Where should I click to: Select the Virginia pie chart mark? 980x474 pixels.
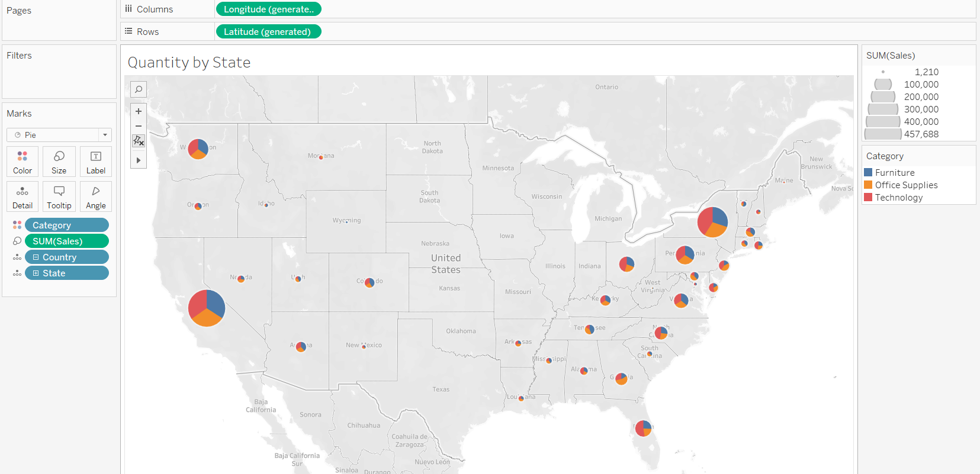[681, 301]
